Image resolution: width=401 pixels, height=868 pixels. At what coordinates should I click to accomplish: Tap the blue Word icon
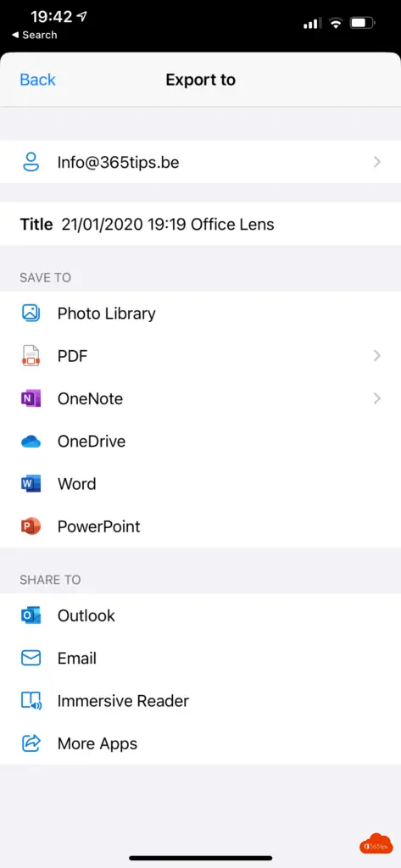[31, 484]
